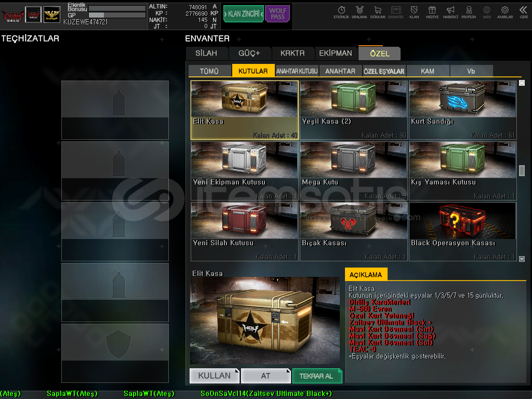Open the WOLF PASS button
The width and height of the screenshot is (532, 399).
coord(277,14)
